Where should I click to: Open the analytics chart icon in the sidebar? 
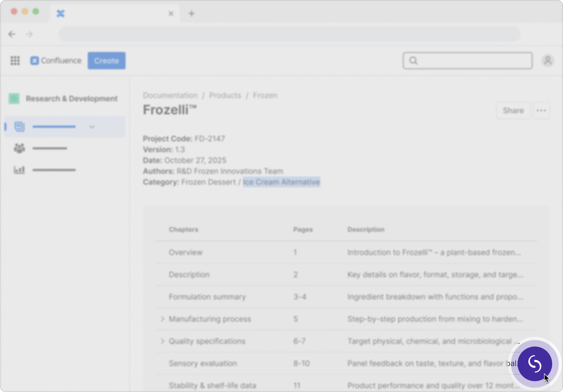click(19, 170)
